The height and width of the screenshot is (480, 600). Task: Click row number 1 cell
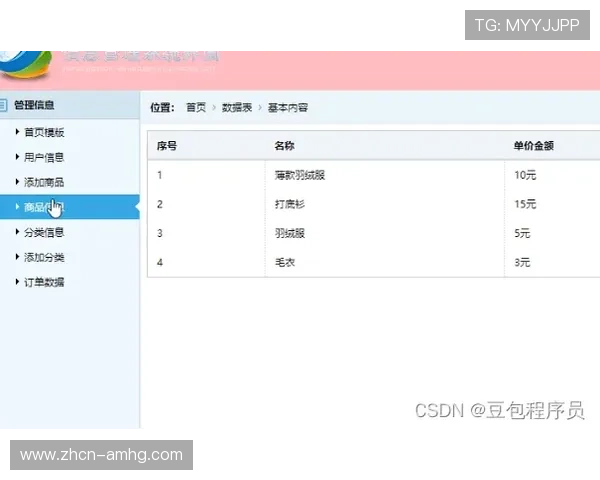click(x=160, y=175)
